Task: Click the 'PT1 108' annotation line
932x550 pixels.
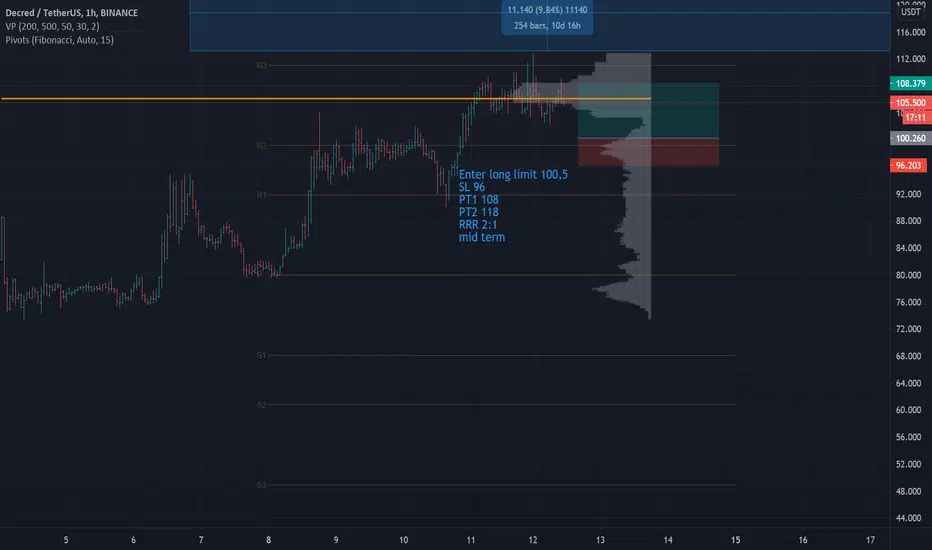Action: [x=478, y=199]
